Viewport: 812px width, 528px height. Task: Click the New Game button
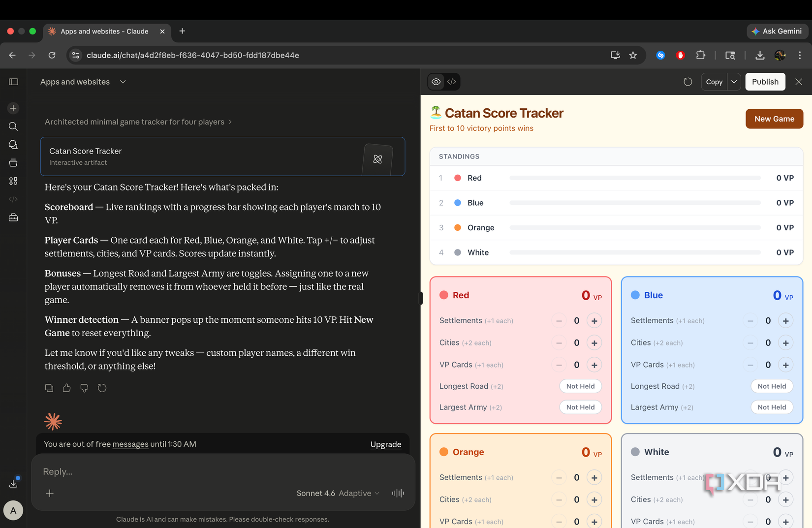coord(774,119)
